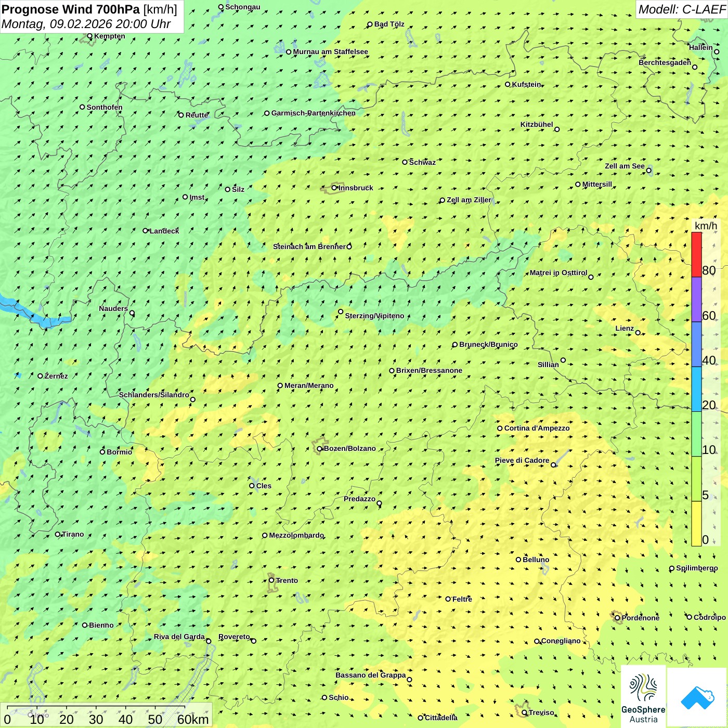Click the Tirano label
Screen dimensions: 728x728
pyautogui.click(x=73, y=534)
